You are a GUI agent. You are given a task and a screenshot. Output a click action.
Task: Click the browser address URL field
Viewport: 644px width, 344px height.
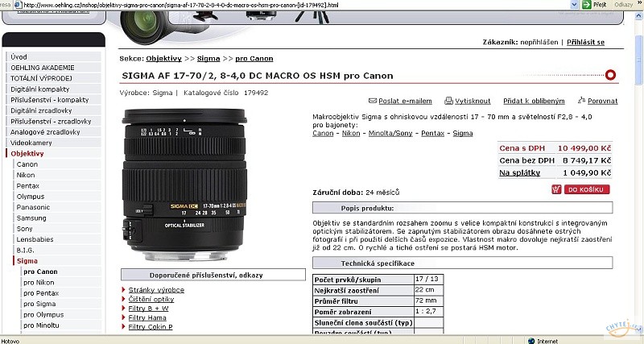(x=295, y=5)
